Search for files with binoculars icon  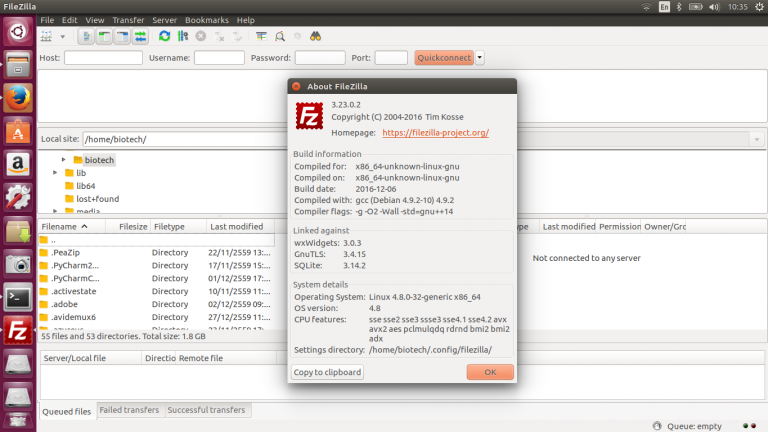pos(315,36)
